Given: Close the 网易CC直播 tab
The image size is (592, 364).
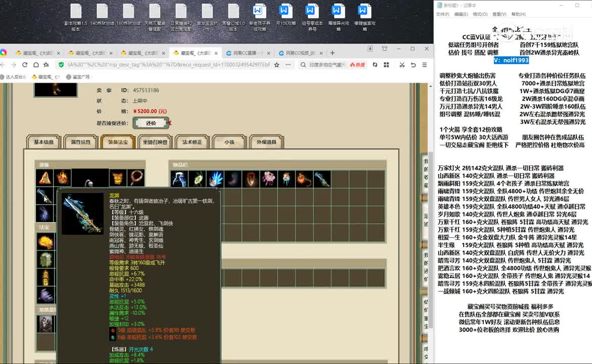Looking at the screenshot, I should click(269, 53).
